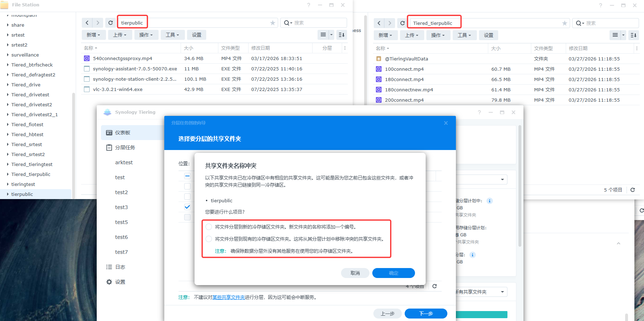Open 新增 dropdown in left File Station
The width and height of the screenshot is (644, 321).
pos(94,35)
